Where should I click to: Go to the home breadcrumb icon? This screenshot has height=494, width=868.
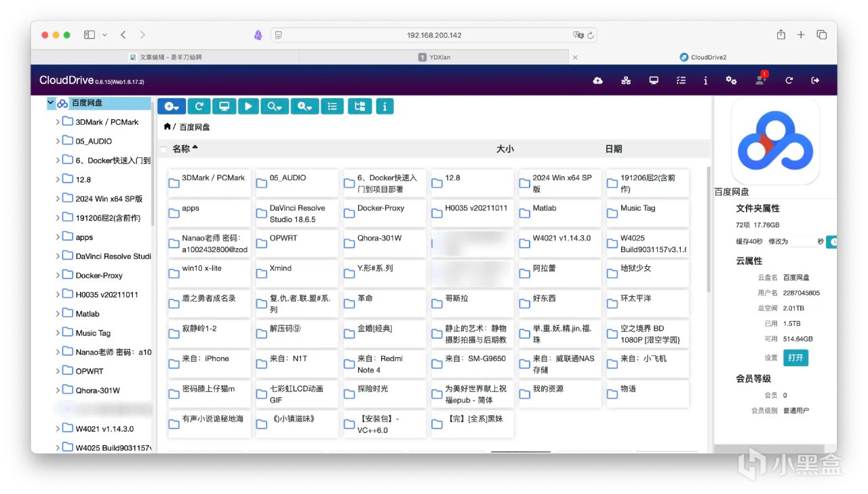[167, 127]
